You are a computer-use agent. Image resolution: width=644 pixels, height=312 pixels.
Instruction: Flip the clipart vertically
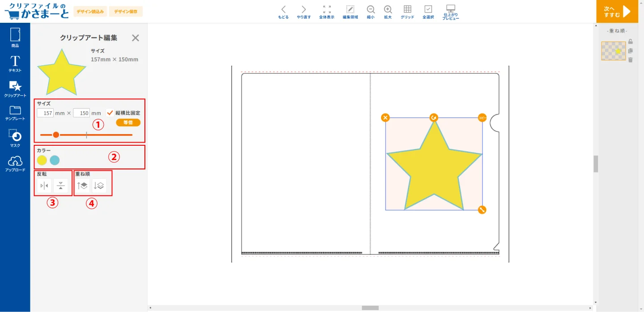(x=61, y=186)
